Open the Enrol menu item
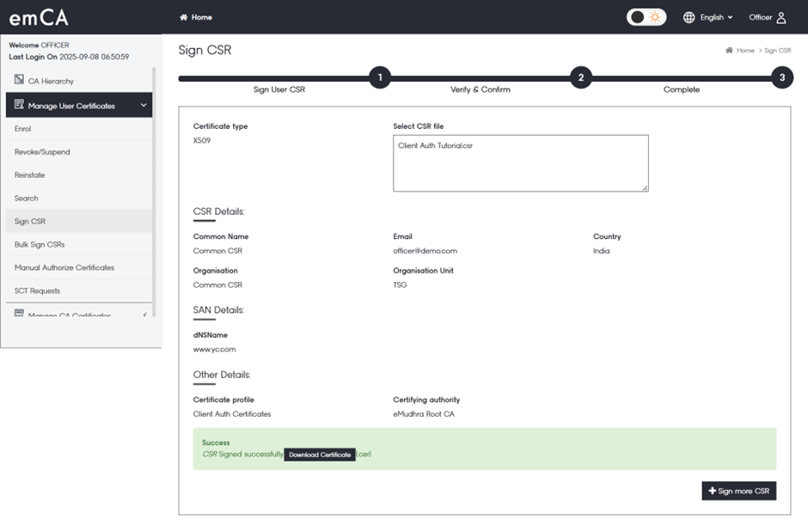Screen dimensions: 808x532 pyautogui.click(x=23, y=129)
